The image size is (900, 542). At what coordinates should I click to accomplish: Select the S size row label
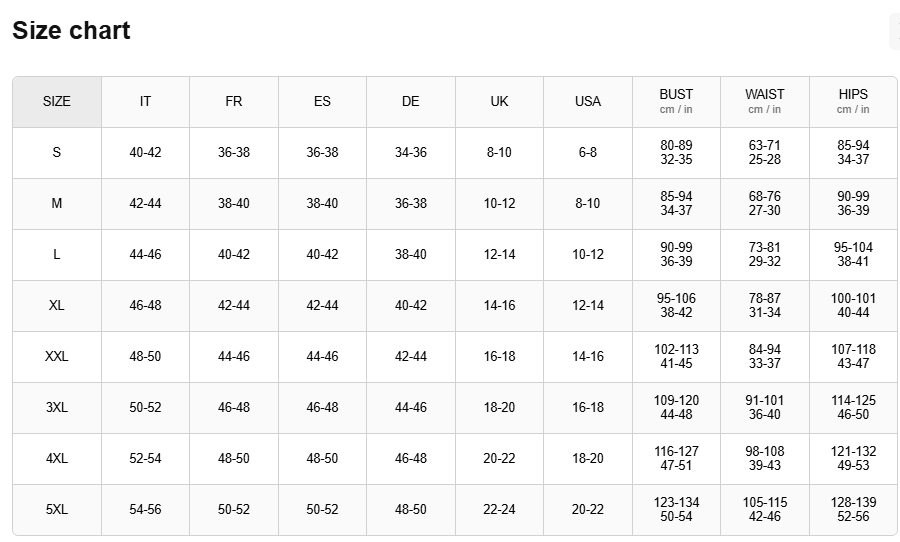point(57,153)
